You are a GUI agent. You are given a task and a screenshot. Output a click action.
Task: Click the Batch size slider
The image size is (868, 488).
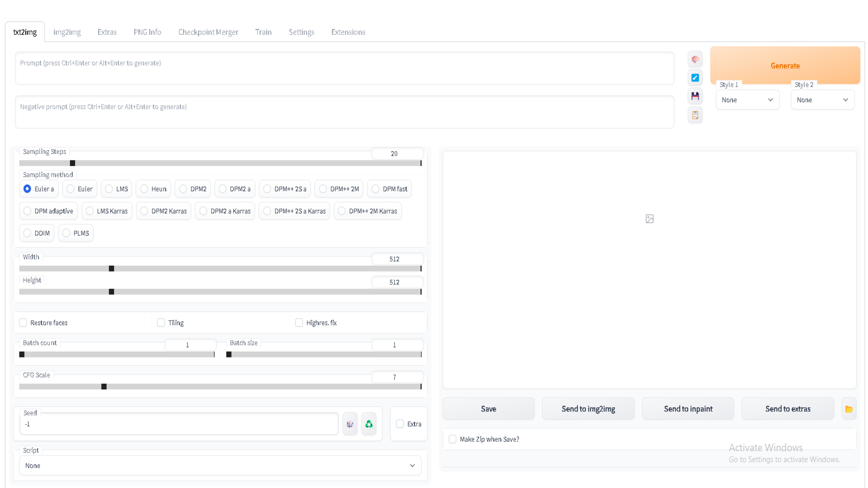click(x=324, y=355)
